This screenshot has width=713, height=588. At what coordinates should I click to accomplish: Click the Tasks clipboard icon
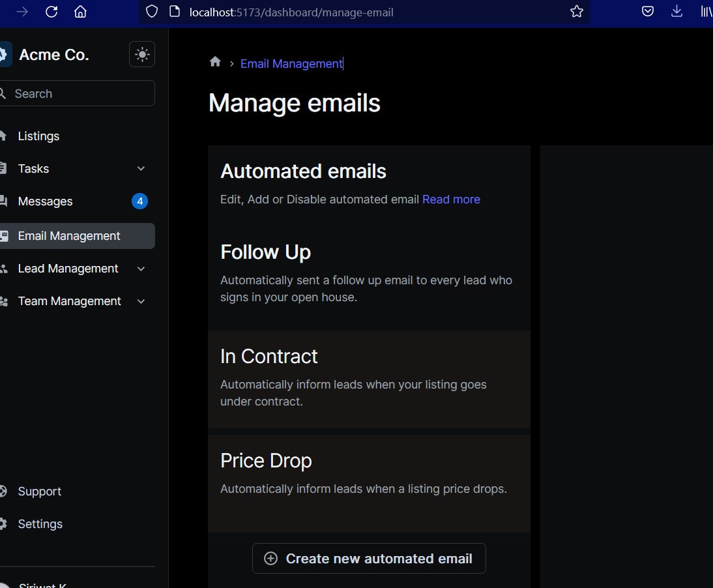(3, 168)
